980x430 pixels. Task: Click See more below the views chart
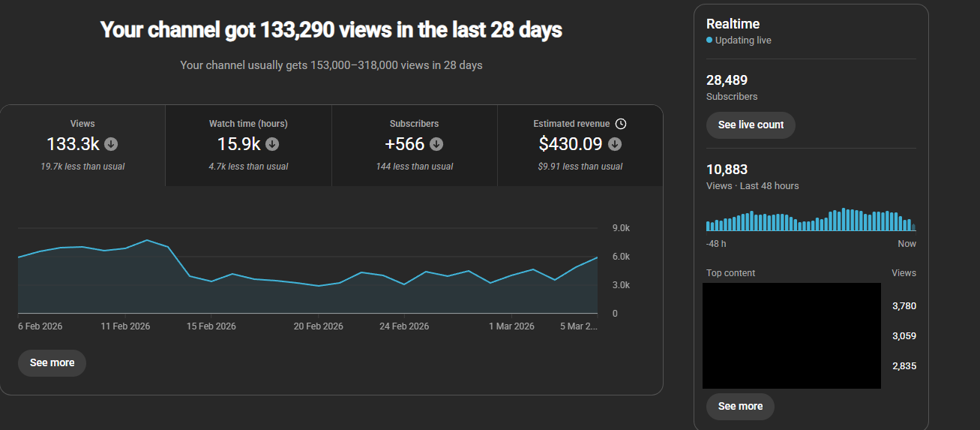(x=52, y=362)
